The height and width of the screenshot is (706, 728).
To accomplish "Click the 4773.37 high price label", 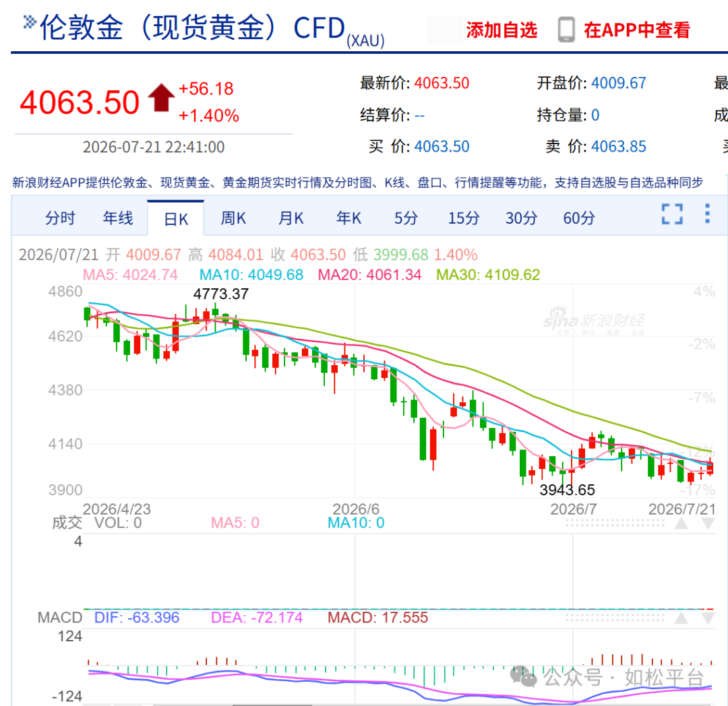I will [221, 294].
